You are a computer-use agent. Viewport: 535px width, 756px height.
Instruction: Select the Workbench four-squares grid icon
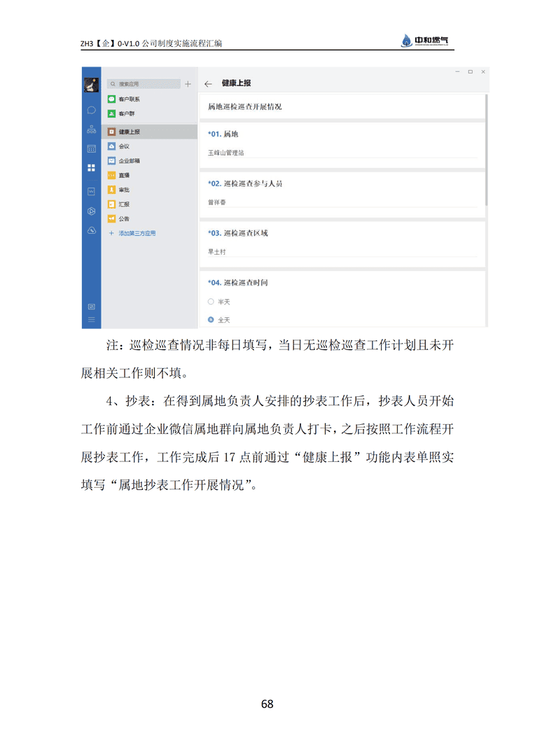[x=91, y=168]
